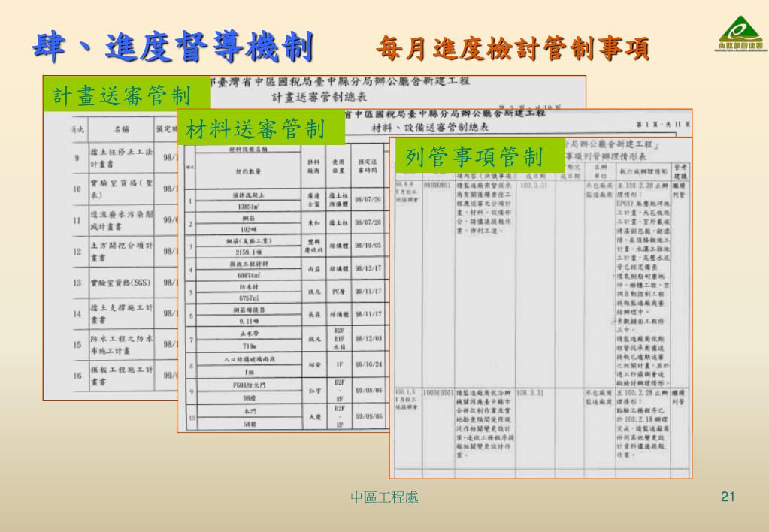Click the row number 9 in the plan table
This screenshot has width=769, height=532.
[x=77, y=158]
